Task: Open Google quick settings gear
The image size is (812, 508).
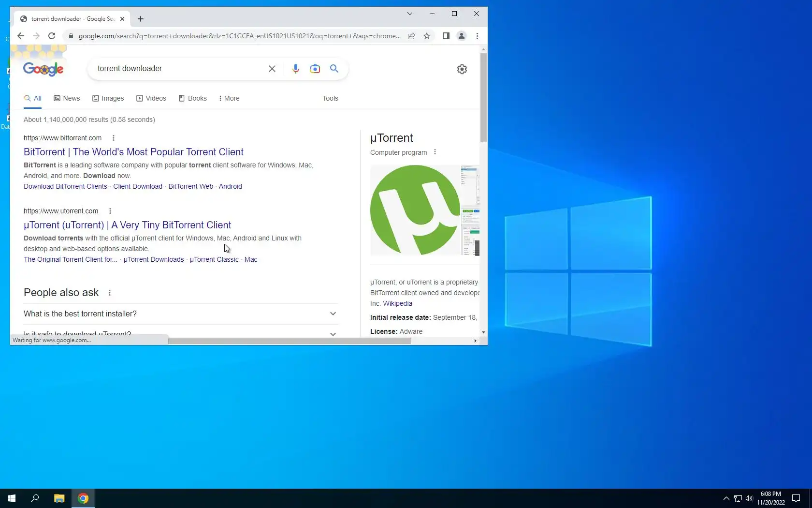Action: pyautogui.click(x=462, y=69)
